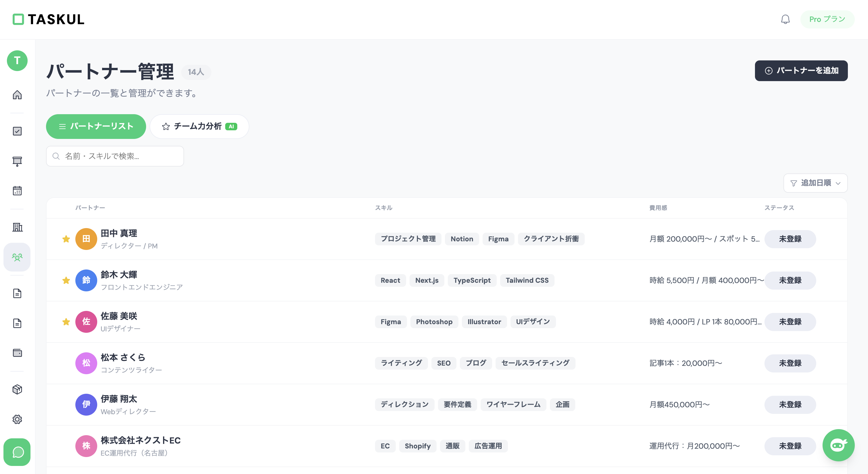Viewport: 868px width, 474px height.
Task: Click the 月額450,000円〜 cost text
Action: (680, 405)
